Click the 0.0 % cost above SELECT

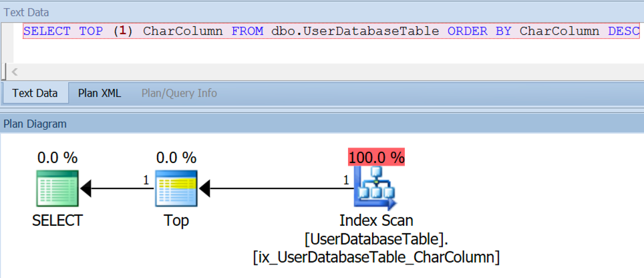point(57,158)
